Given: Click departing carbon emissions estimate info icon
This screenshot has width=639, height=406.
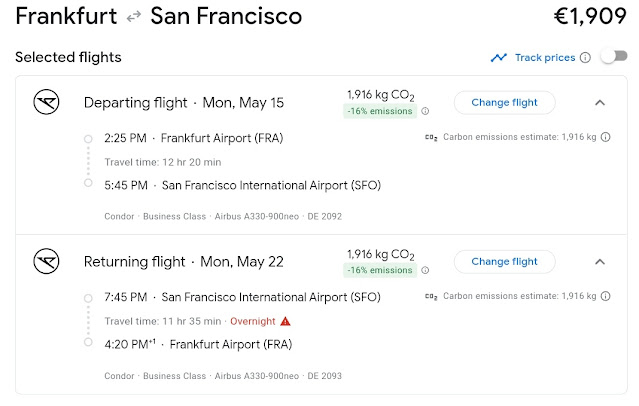Looking at the screenshot, I should click(x=606, y=137).
